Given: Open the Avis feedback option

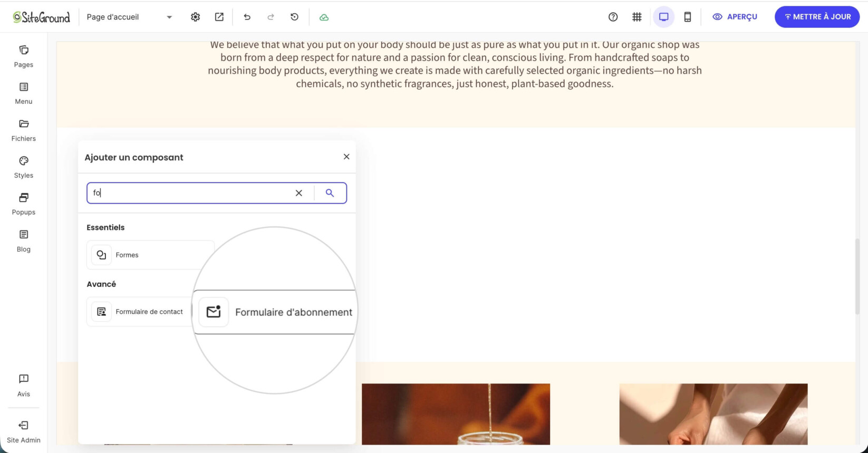Looking at the screenshot, I should click(23, 385).
